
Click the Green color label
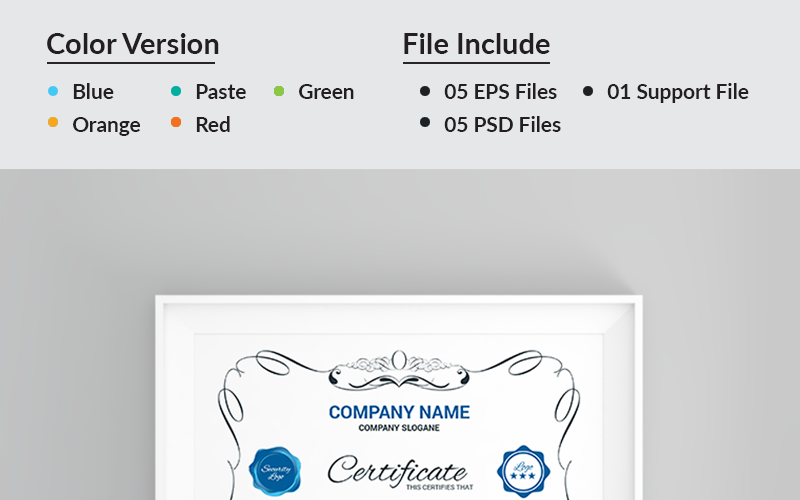[326, 92]
